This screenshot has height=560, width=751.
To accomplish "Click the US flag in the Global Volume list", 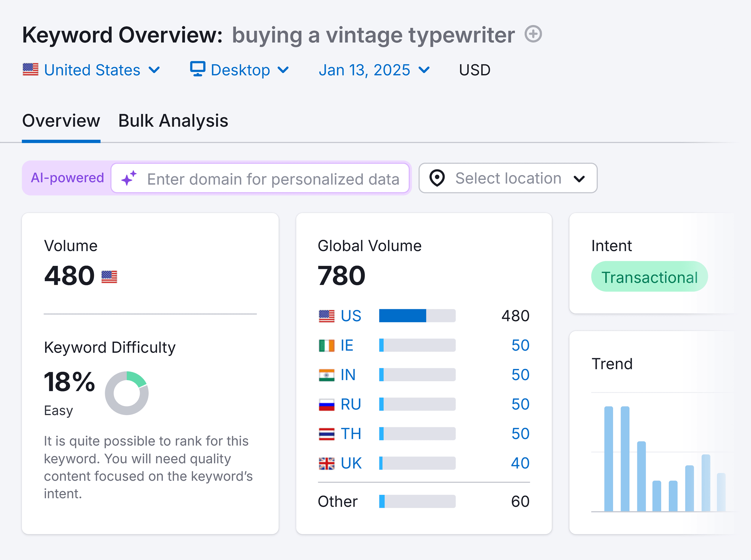I will pos(327,316).
